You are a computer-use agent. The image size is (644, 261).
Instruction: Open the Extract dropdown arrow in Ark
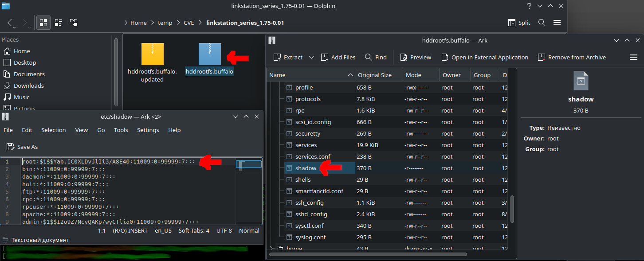[x=311, y=57]
